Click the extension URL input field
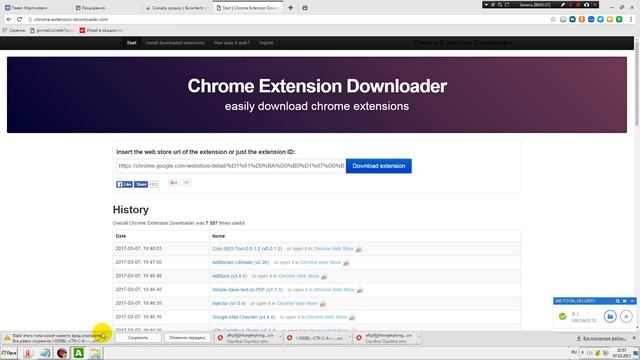Screen dimensions: 640x360 [231, 166]
